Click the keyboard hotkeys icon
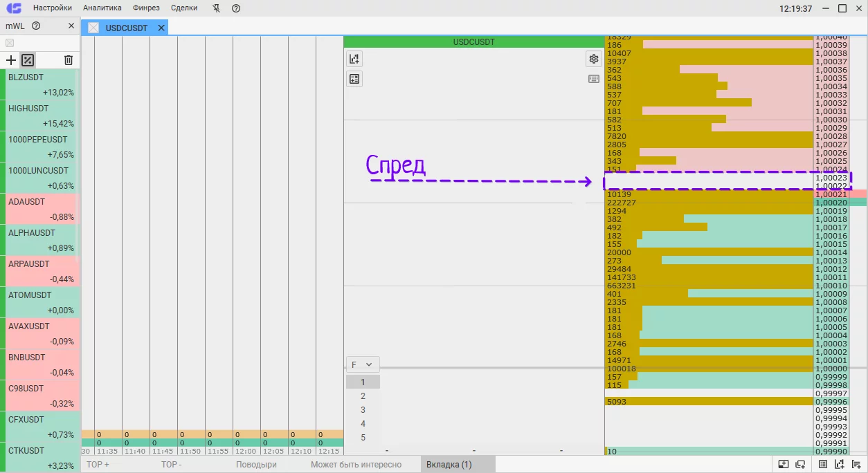This screenshot has height=473, width=868. point(593,79)
